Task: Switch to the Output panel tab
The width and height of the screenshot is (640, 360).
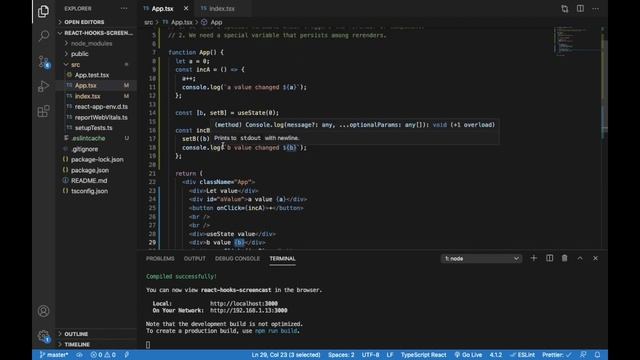Action: [195, 258]
